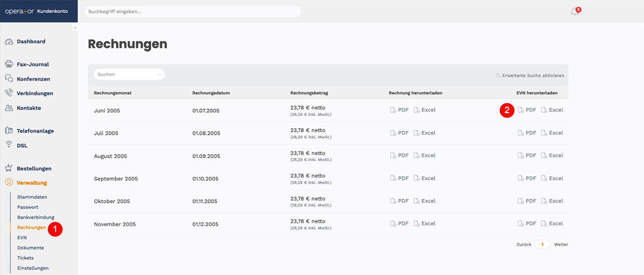This screenshot has height=275, width=644.
Task: Download Juni 2005 EVN as Excel
Action: (x=552, y=110)
